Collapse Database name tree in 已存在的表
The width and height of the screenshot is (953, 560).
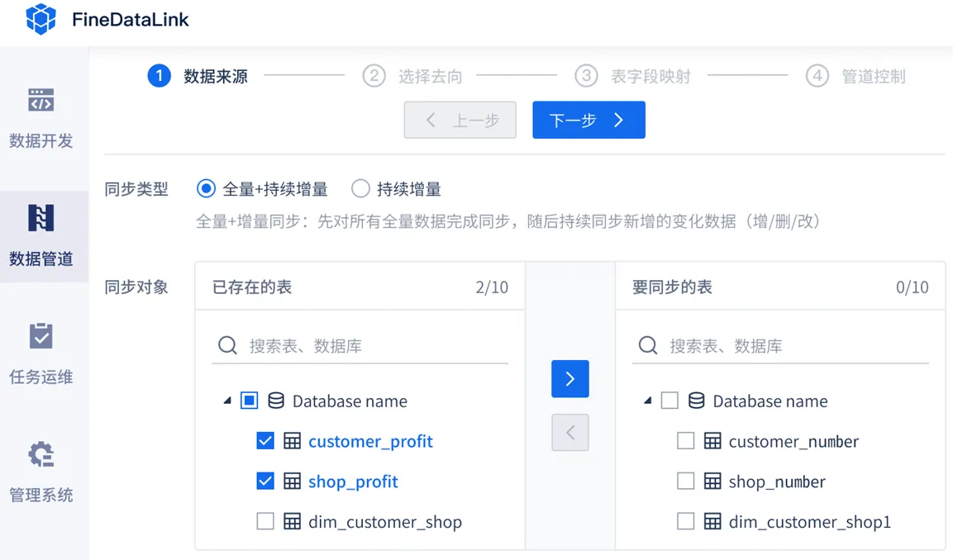coord(227,401)
